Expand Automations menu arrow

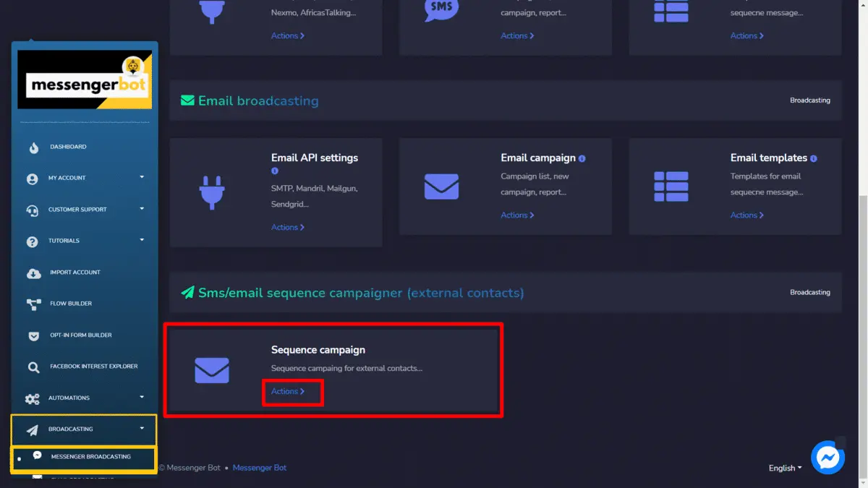pyautogui.click(x=142, y=397)
